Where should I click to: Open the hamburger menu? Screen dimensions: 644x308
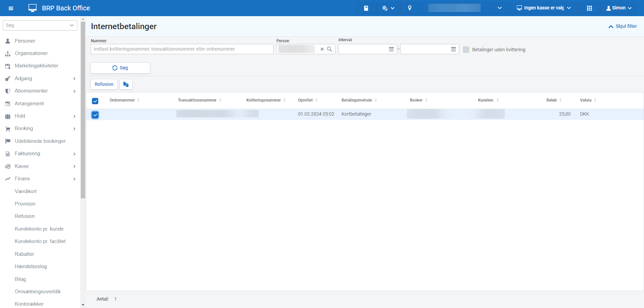click(x=11, y=8)
